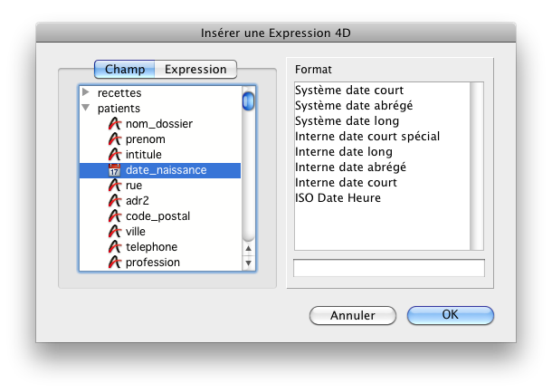The width and height of the screenshot is (552, 392).
Task: Click the alpha icon beside profession
Action: 114,263
